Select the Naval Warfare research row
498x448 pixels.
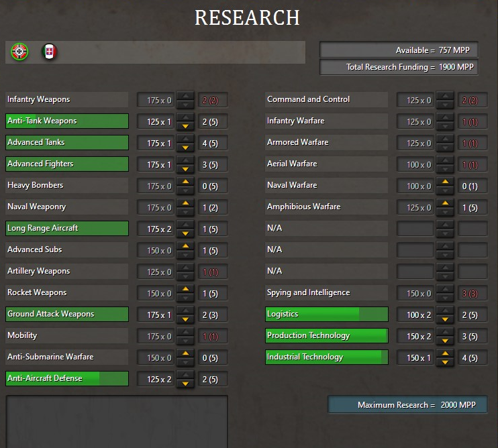click(327, 185)
